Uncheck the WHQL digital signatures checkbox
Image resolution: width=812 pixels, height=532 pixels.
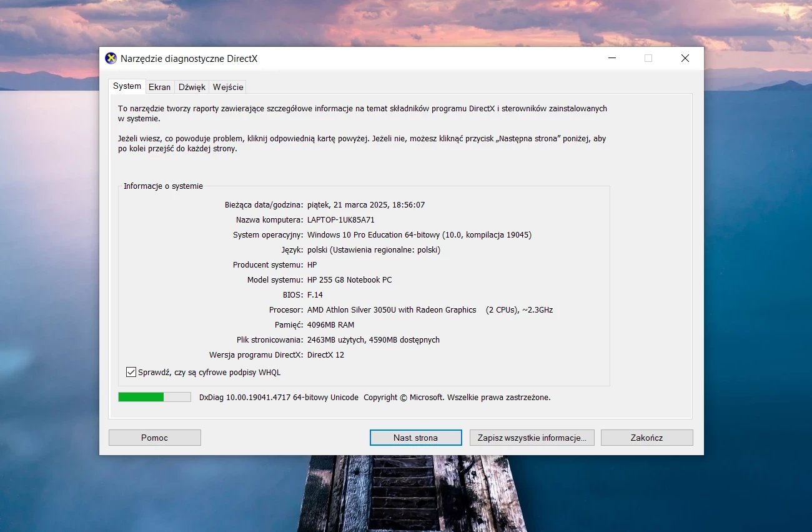(131, 372)
